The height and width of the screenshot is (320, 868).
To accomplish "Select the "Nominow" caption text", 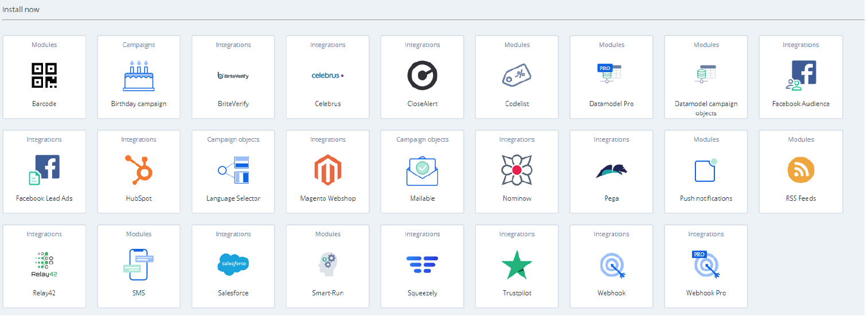I will (517, 198).
